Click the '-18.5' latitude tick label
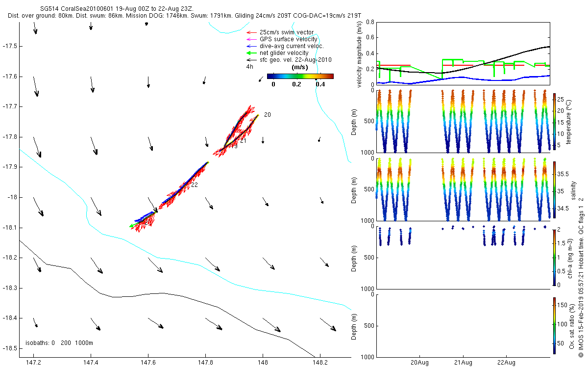The height and width of the screenshot is (368, 588). (x=9, y=348)
